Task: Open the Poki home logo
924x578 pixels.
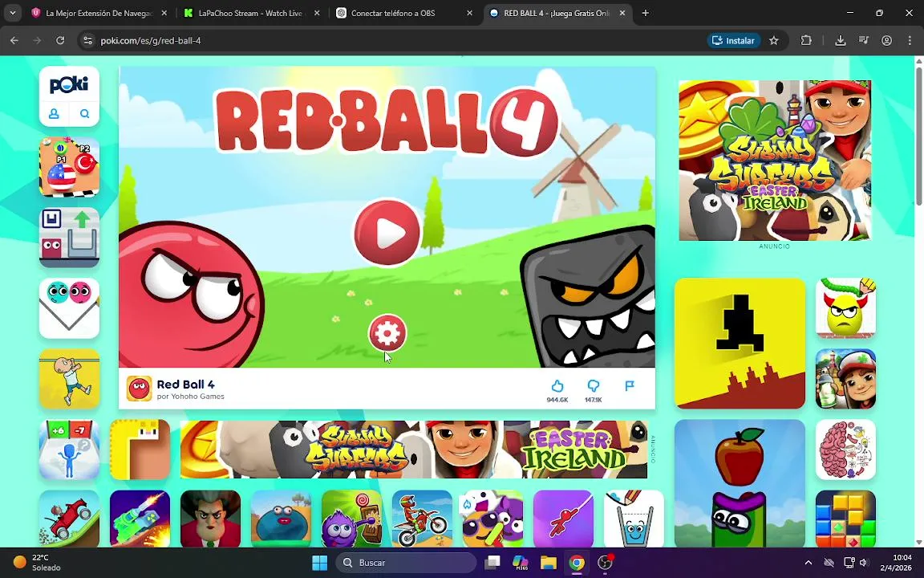Action: tap(69, 85)
